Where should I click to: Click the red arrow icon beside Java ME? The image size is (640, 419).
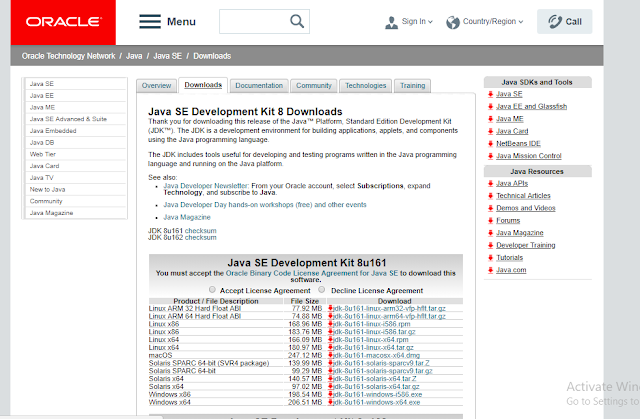[x=490, y=119]
